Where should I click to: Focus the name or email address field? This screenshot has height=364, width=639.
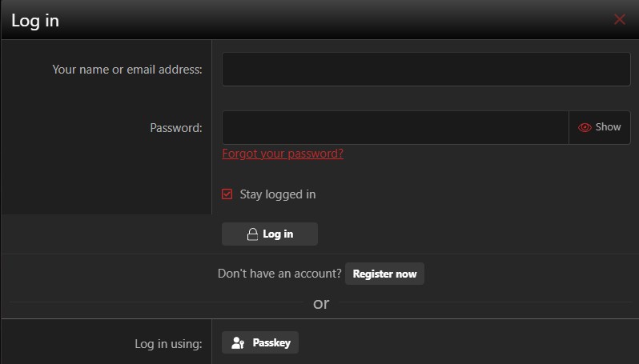pos(426,70)
